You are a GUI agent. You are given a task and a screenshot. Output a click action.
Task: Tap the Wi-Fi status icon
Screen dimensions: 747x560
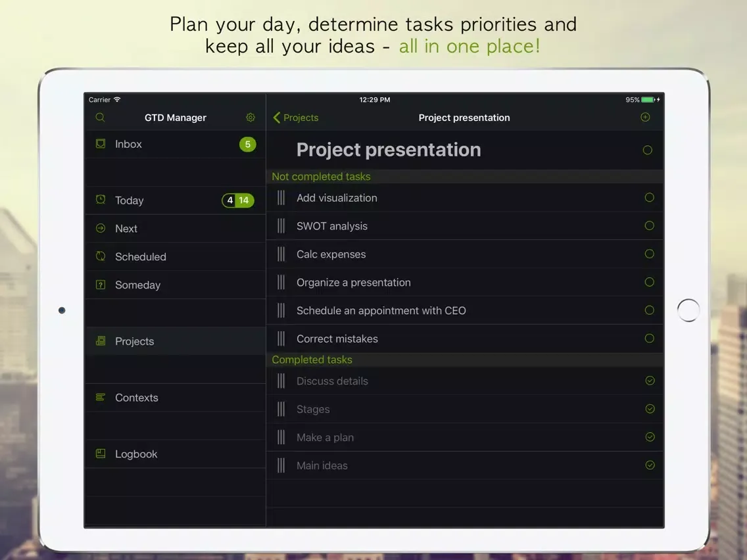(x=117, y=99)
